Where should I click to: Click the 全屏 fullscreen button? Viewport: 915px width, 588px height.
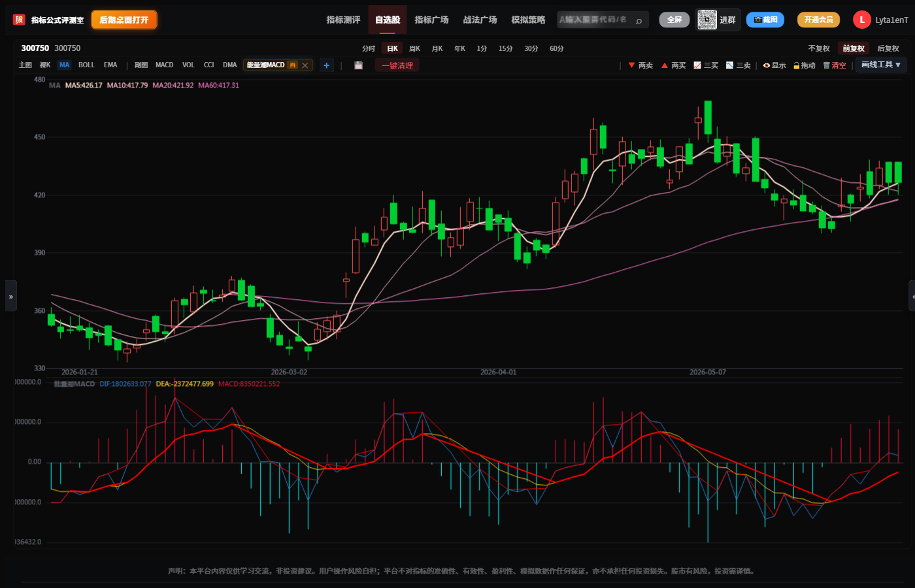674,20
